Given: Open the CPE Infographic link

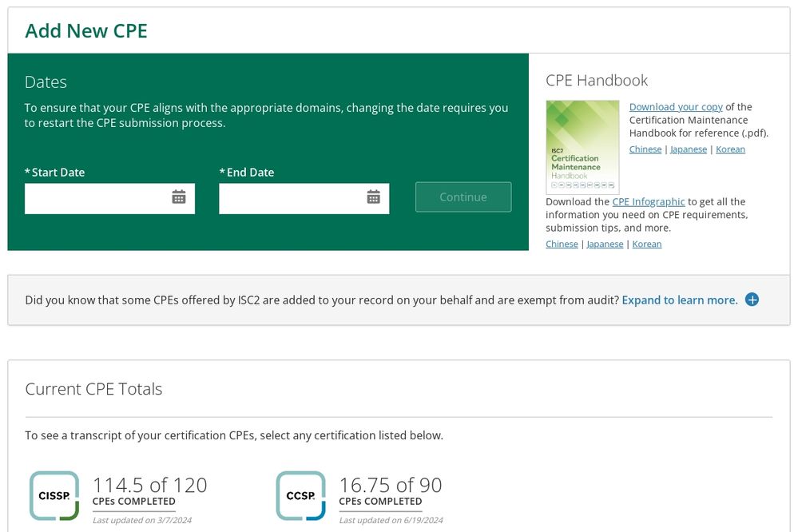Looking at the screenshot, I should [649, 202].
